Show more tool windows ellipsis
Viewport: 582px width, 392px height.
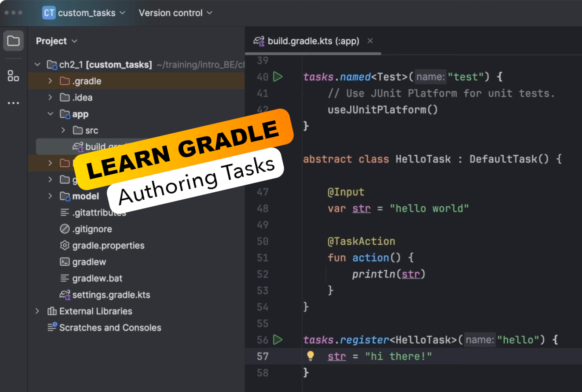[x=13, y=103]
